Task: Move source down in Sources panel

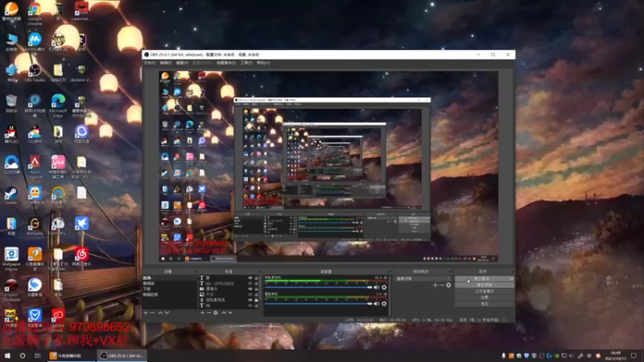Action: [230, 313]
